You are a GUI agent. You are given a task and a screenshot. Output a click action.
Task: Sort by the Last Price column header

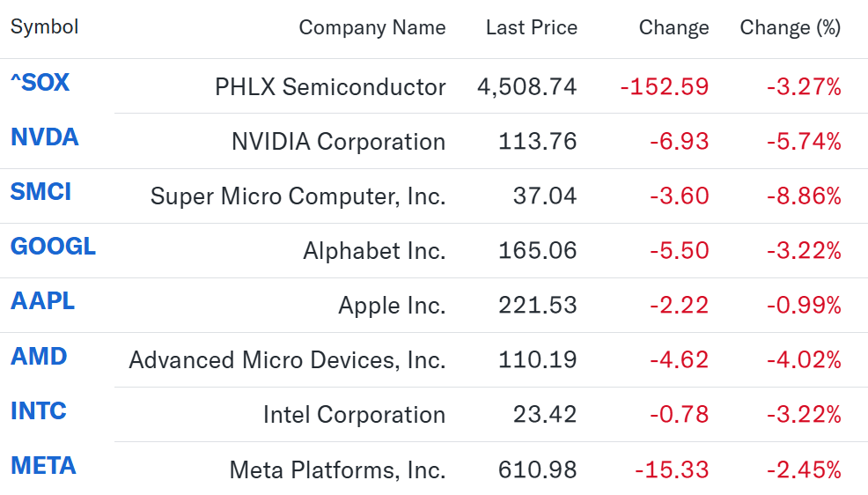coord(532,27)
